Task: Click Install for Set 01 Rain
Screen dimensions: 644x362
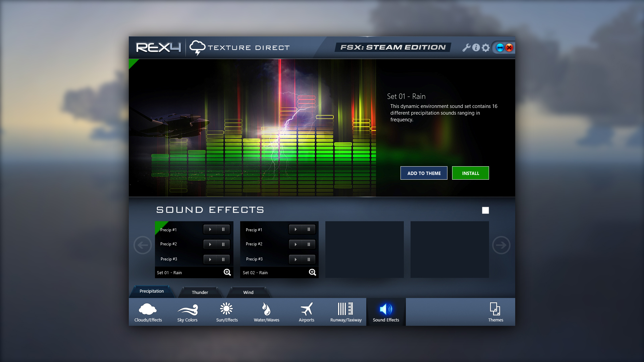Action: 471,173
